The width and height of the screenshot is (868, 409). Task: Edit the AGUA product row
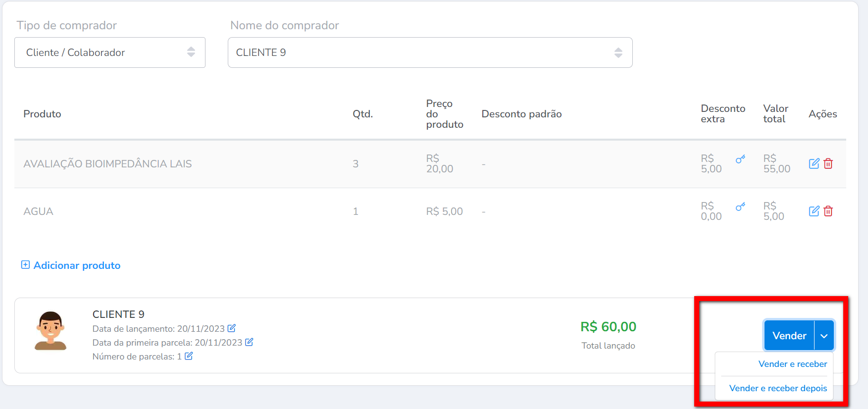click(814, 211)
